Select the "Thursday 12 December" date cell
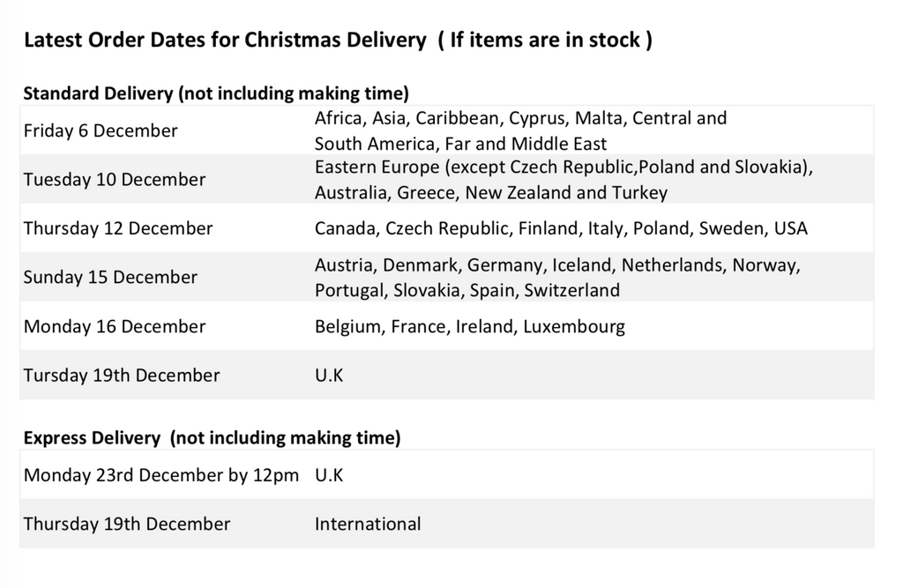This screenshot has height=588, width=903. [118, 228]
